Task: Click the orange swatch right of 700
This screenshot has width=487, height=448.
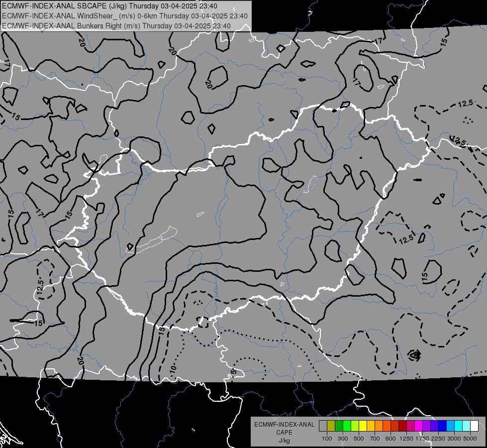Action: pos(379,426)
